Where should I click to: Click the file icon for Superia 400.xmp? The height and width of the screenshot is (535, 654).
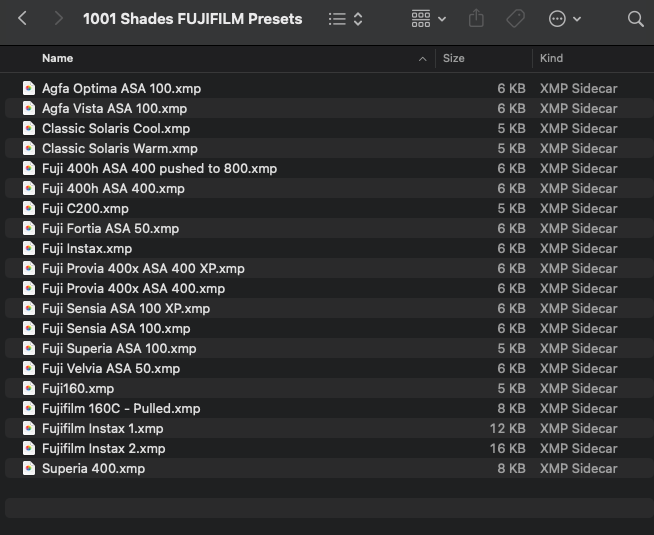coord(29,468)
